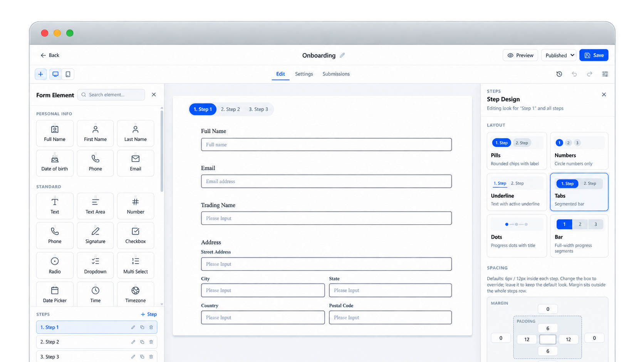Add the Time element
This screenshot has height=362, width=644.
[95, 294]
